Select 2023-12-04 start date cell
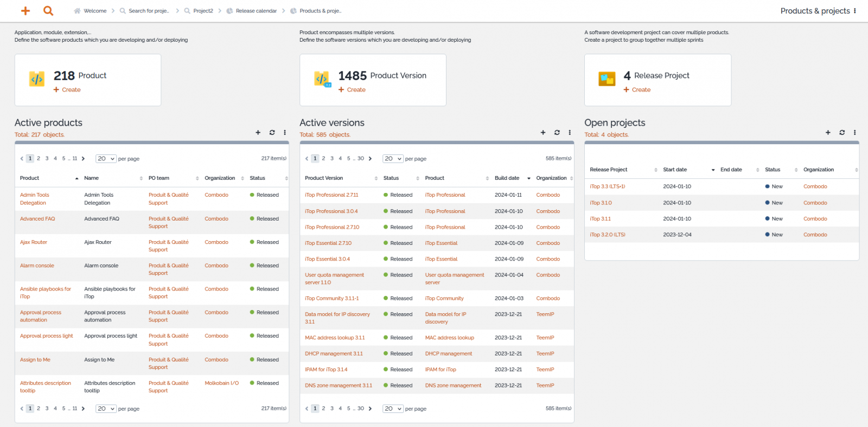 pos(677,235)
